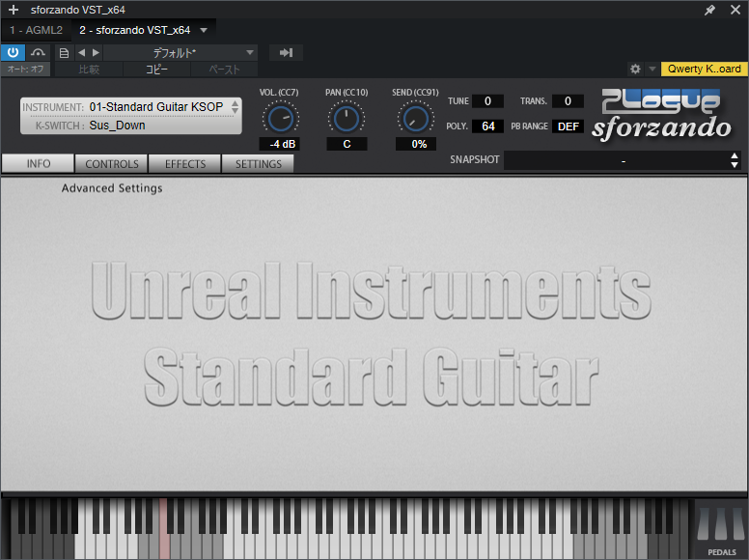Click the K-SWITCH Sus_Down field
Image resolution: width=749 pixels, height=560 pixels.
point(131,126)
